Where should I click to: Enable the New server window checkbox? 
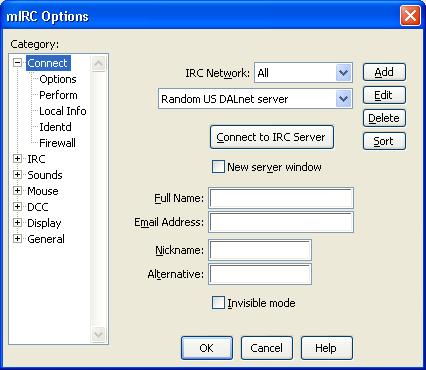click(x=218, y=167)
